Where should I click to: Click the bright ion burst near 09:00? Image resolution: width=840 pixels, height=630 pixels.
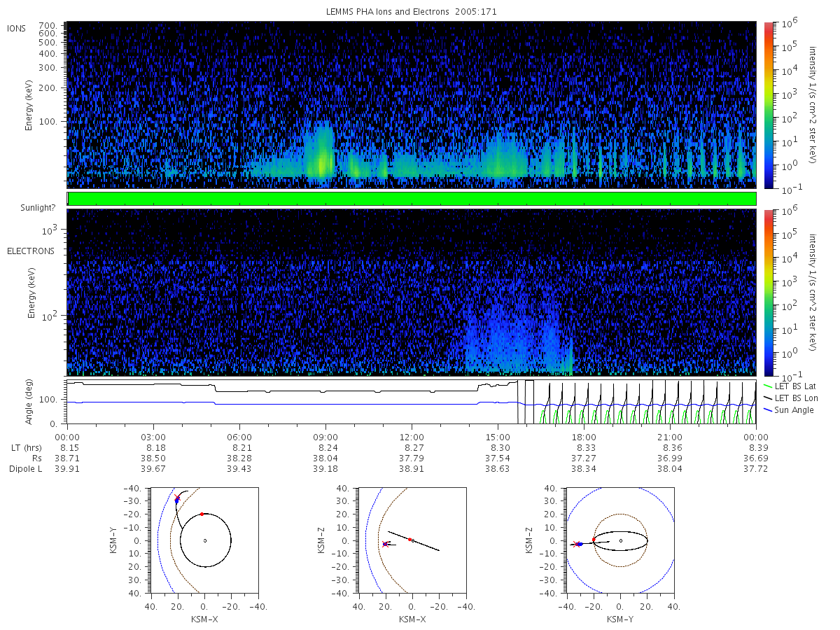322,155
